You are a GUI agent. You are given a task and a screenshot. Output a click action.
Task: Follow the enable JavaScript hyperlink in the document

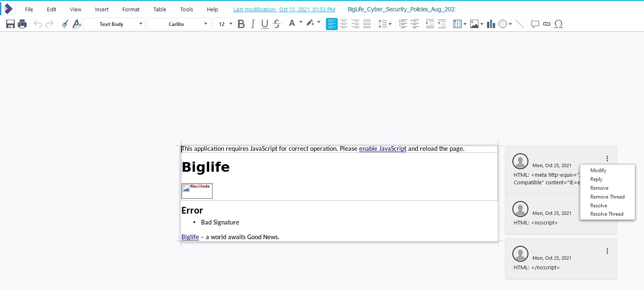[x=383, y=149]
